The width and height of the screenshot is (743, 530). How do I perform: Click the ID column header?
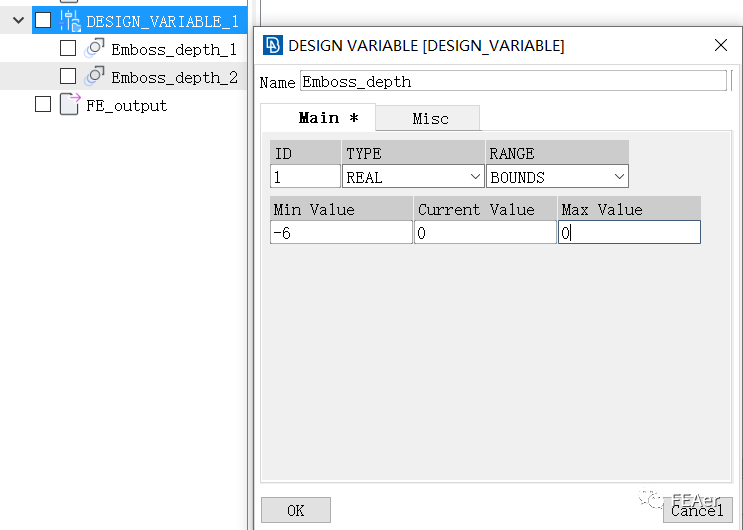[305, 153]
